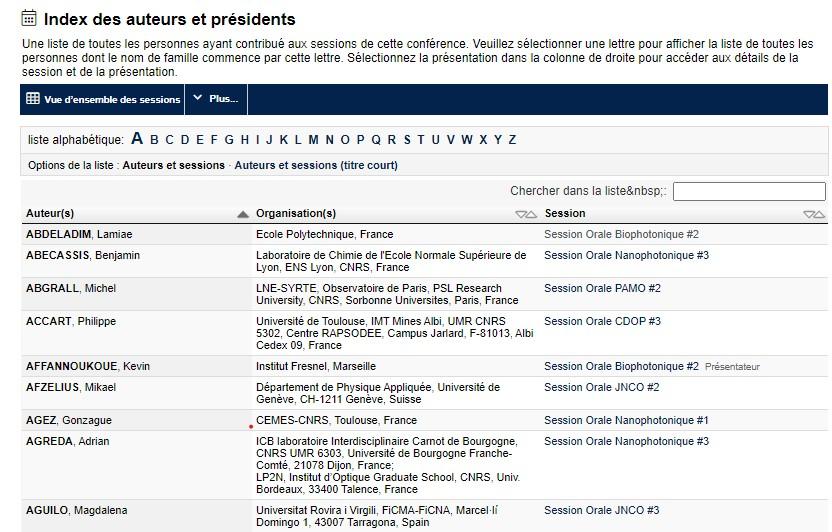Click the calendar icon beside the page title
The image size is (832, 532).
click(29, 18)
